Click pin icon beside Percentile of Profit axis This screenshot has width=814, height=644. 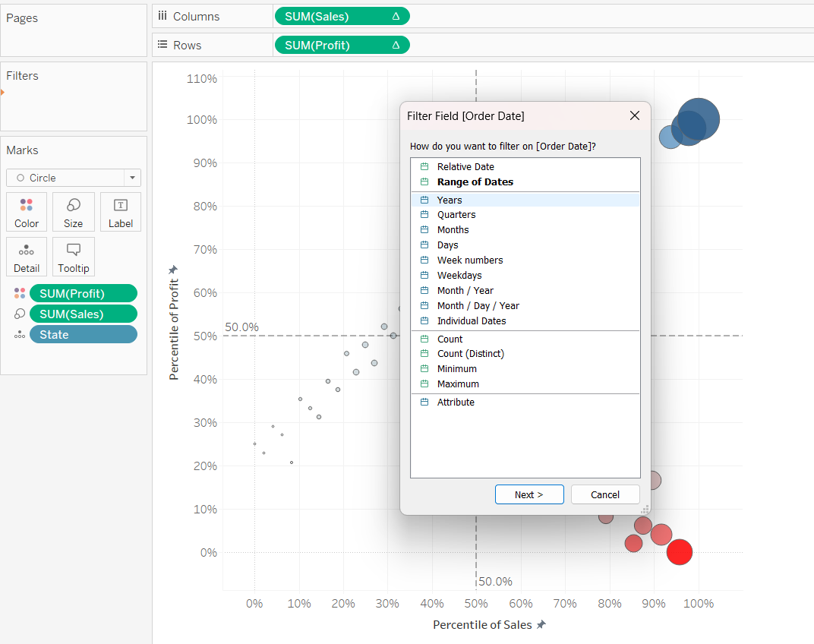coord(173,270)
